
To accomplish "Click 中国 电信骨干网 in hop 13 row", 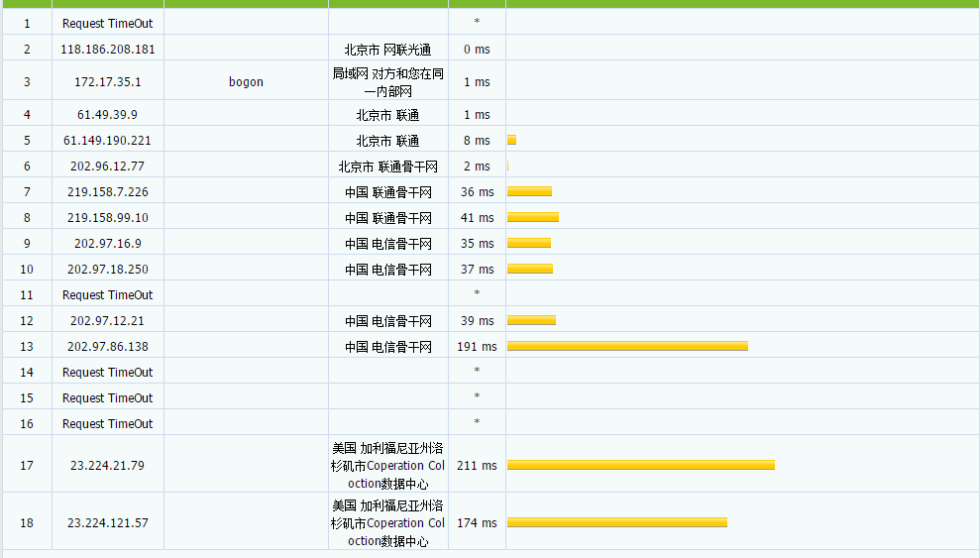I will (x=387, y=347).
